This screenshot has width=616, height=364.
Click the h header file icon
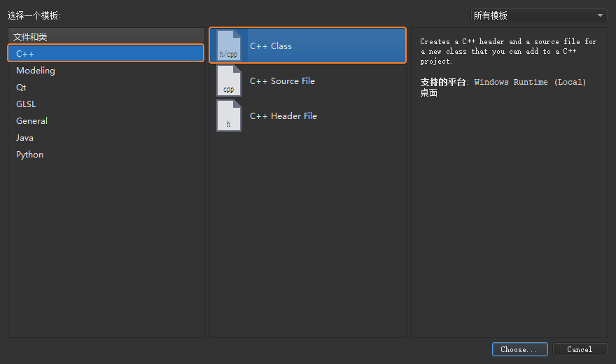(229, 115)
